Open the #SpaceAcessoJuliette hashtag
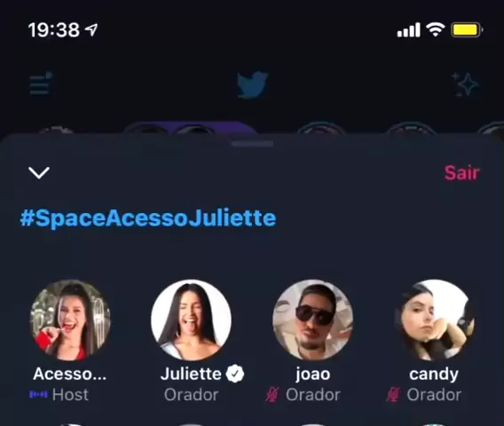This screenshot has width=504, height=426. click(x=148, y=218)
